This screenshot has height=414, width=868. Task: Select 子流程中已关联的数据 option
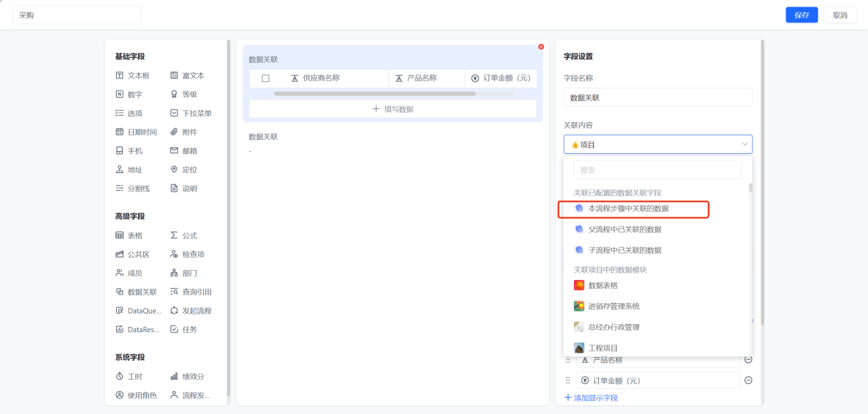[657, 250]
